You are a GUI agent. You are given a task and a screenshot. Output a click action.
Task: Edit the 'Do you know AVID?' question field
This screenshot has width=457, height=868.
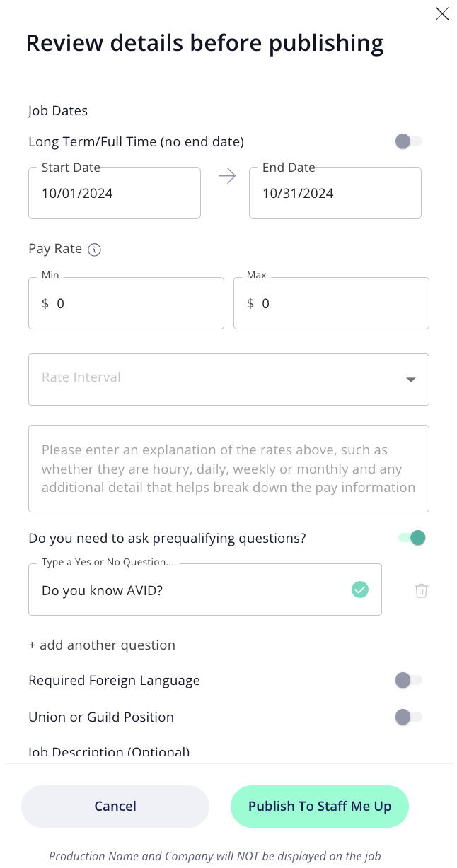pyautogui.click(x=205, y=590)
